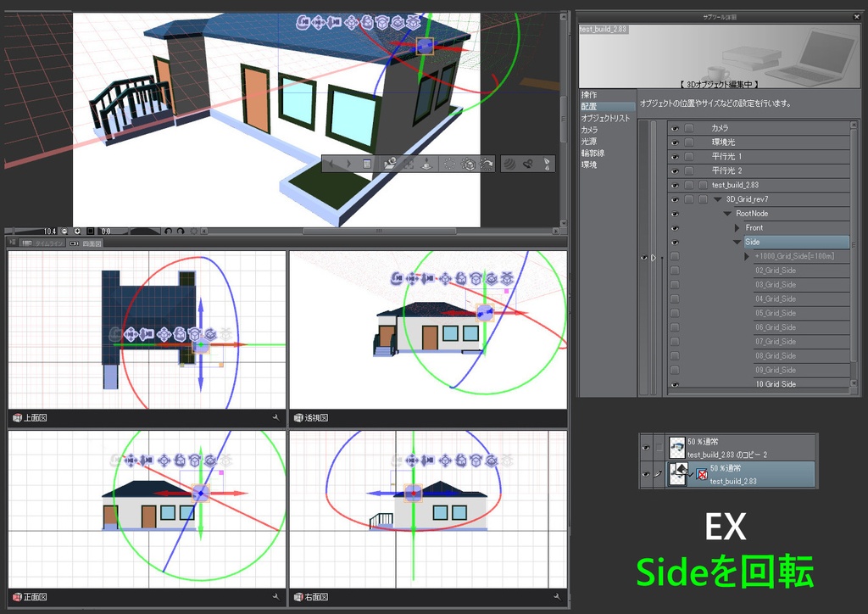This screenshot has height=614, width=868.
Task: Collapse the RootNode tree entry
Action: click(726, 213)
